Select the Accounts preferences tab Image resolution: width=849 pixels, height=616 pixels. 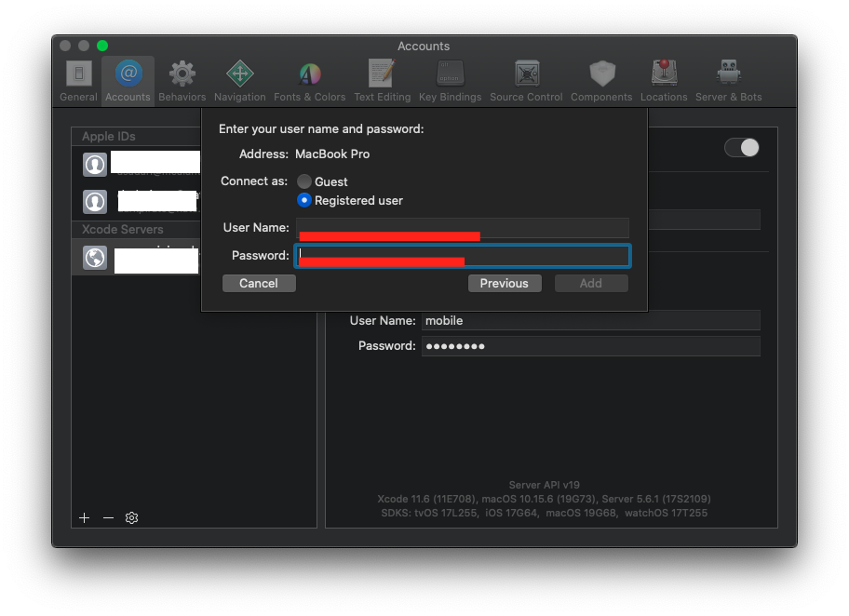[128, 81]
